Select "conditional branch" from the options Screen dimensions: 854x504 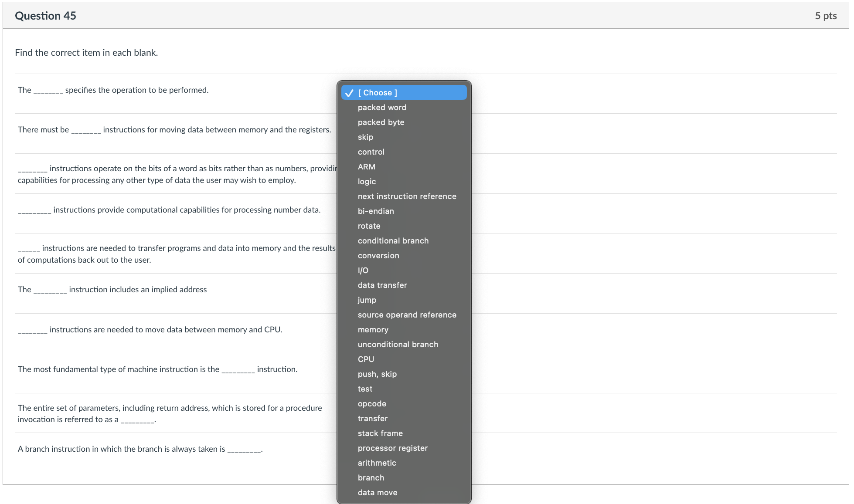point(393,240)
